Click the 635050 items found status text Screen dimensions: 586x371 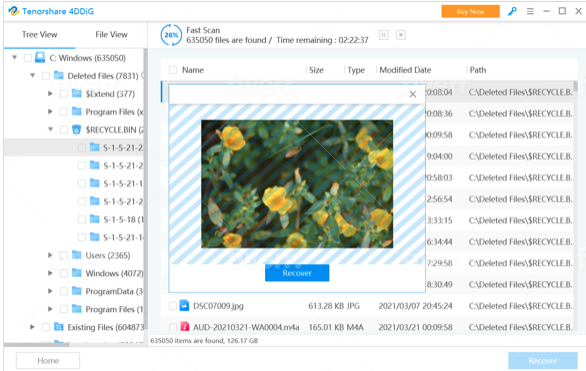(204, 340)
